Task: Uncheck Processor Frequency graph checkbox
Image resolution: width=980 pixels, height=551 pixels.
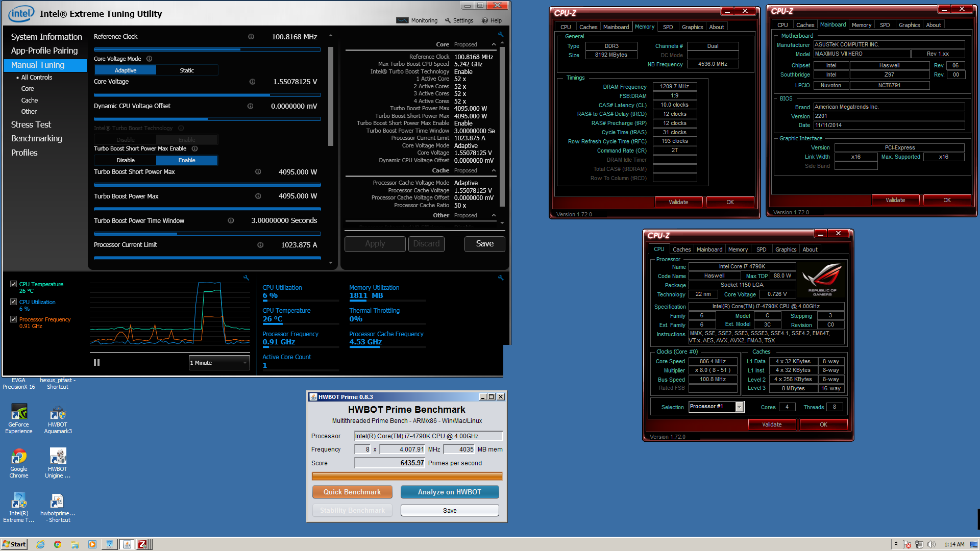Action: 14,319
